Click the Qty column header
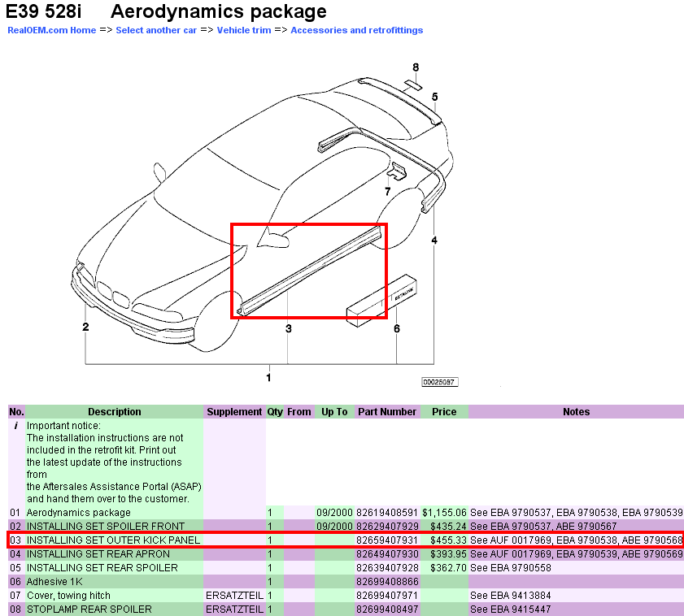This screenshot has height=616, width=684. (x=275, y=412)
